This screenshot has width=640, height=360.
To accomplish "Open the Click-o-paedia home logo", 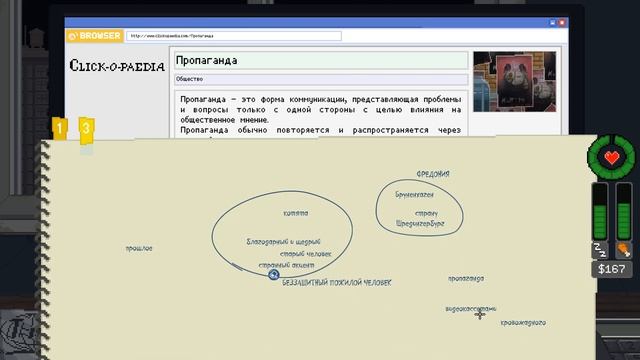I will (x=117, y=66).
